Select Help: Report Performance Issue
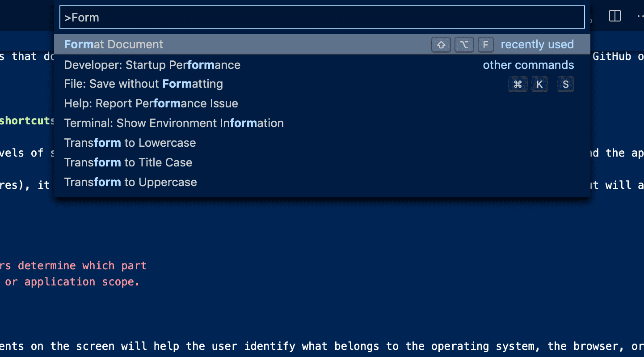This screenshot has height=357, width=644. 151,103
